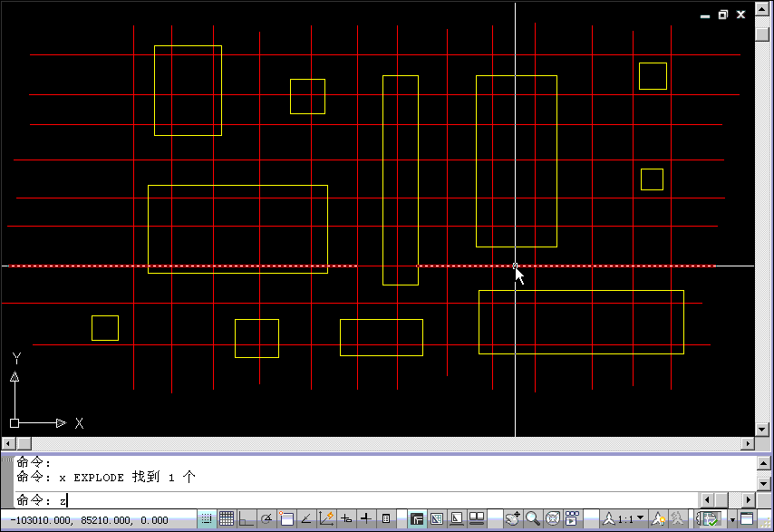Click the command line input field
Screen dimensions: 774x532
(355, 500)
